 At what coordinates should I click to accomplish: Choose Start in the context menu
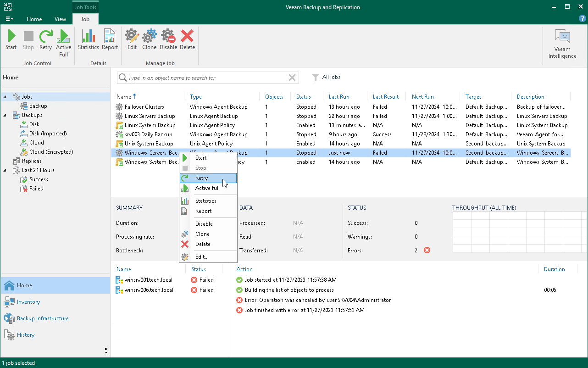pos(208,158)
